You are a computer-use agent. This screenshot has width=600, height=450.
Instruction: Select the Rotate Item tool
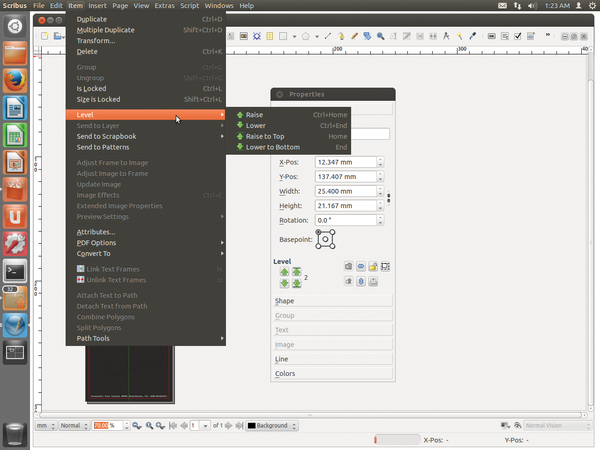[367, 36]
